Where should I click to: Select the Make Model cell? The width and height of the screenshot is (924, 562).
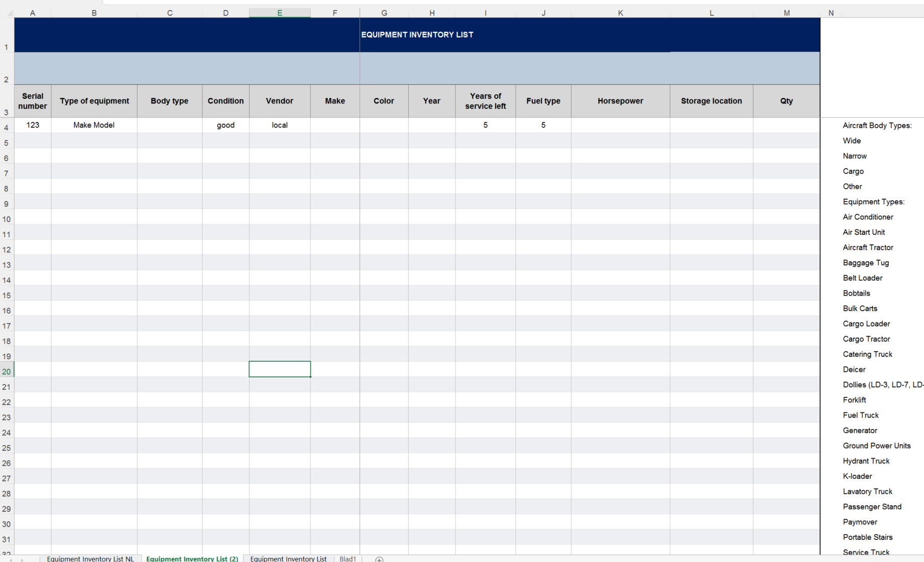pyautogui.click(x=94, y=125)
